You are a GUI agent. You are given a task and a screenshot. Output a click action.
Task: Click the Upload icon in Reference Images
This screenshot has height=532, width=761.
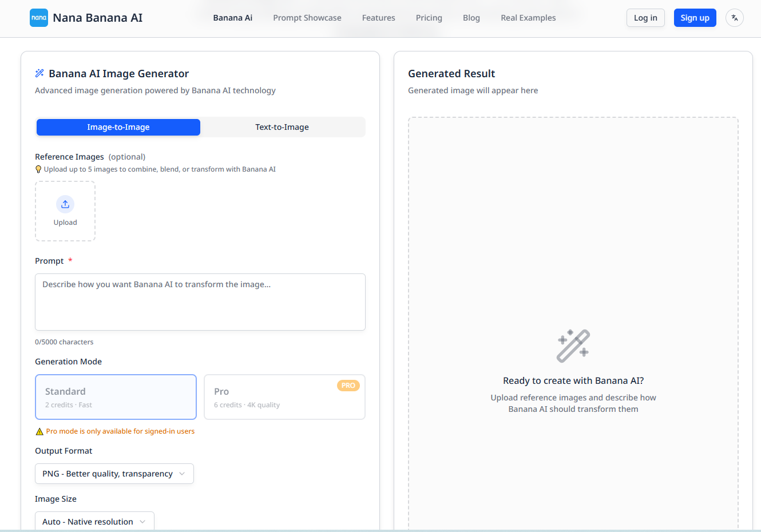point(65,204)
